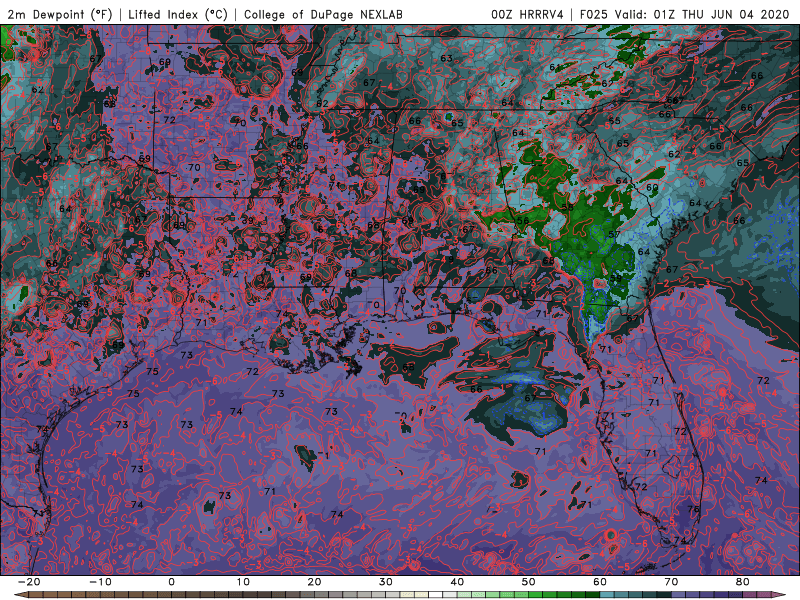Click the F025 Valid: 01Z THU JUN 04 2020 timestamp
The height and width of the screenshot is (600, 800).
click(684, 14)
